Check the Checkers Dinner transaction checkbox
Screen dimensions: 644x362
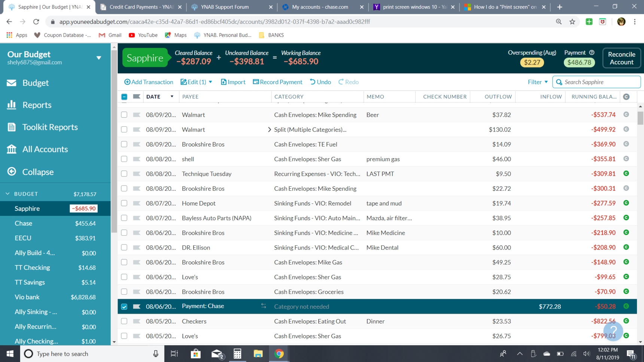tap(124, 321)
